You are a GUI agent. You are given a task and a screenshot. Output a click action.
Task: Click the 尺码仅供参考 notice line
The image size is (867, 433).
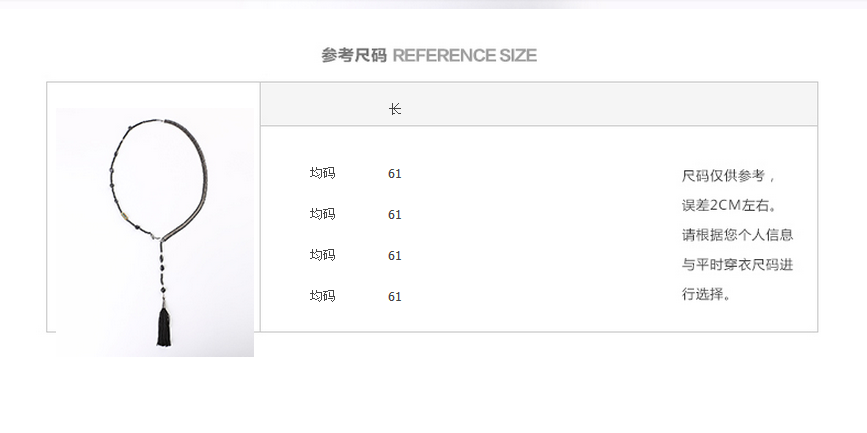coord(729,176)
